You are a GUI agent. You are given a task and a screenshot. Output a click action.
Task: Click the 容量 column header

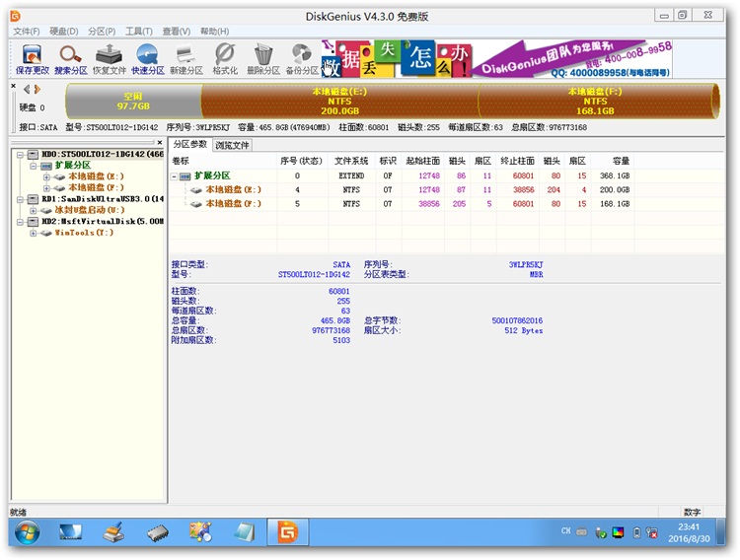point(612,161)
